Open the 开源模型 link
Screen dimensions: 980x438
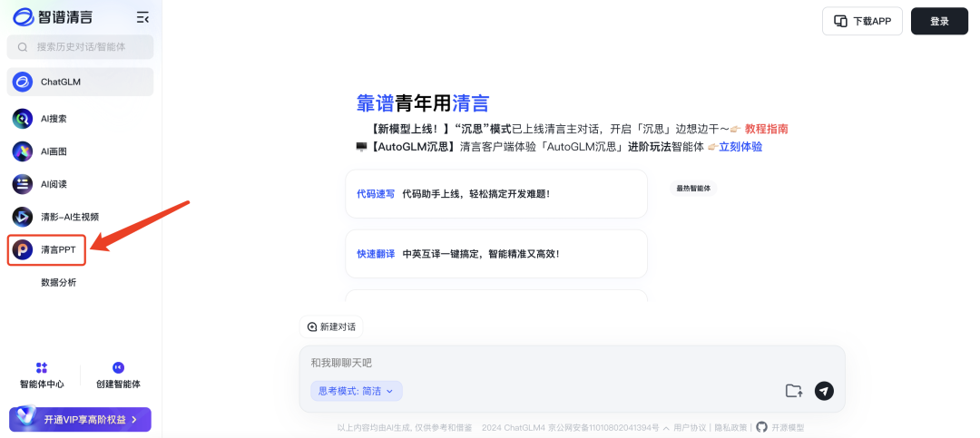(x=788, y=428)
